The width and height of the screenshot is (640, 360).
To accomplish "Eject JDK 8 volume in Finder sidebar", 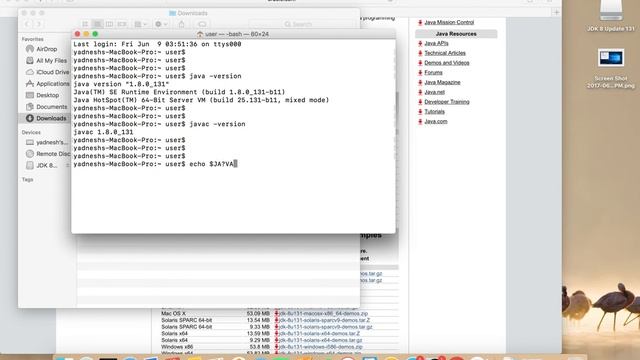I will pyautogui.click(x=67, y=165).
